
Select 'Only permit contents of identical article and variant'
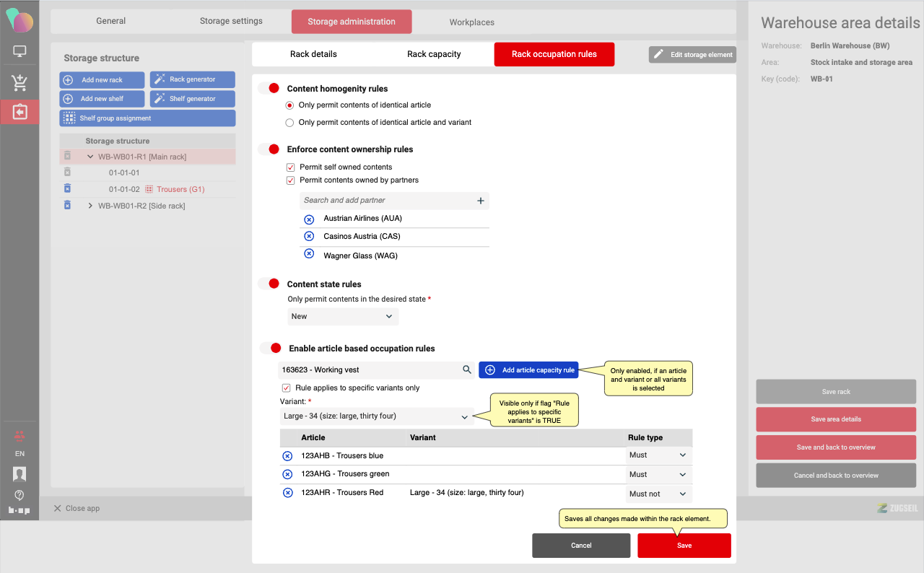290,123
